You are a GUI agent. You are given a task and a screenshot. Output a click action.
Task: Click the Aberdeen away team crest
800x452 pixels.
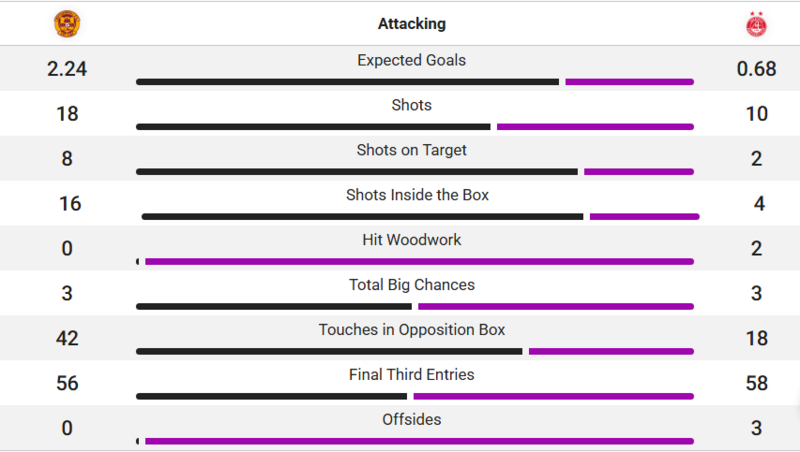pyautogui.click(x=757, y=24)
